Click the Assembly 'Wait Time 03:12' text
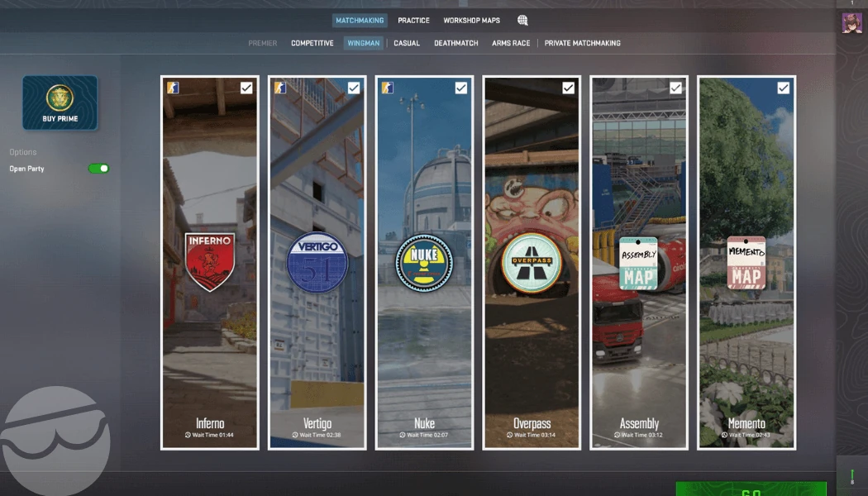 pos(642,435)
